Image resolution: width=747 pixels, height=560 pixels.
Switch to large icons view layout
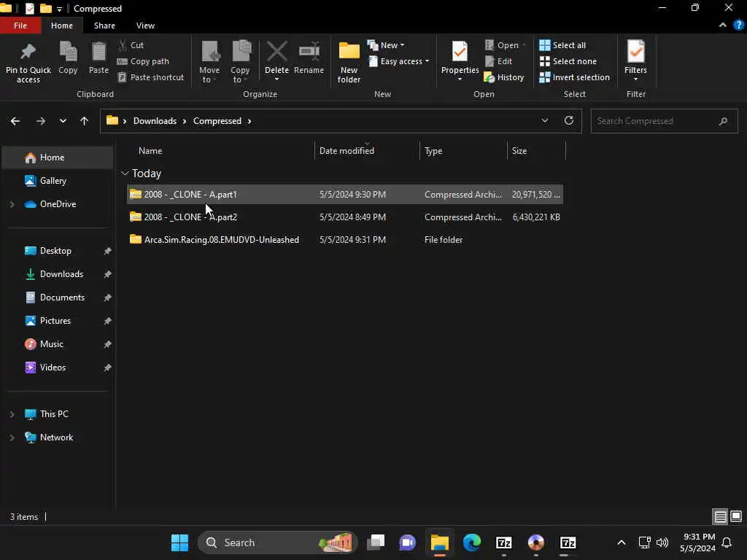(x=736, y=516)
